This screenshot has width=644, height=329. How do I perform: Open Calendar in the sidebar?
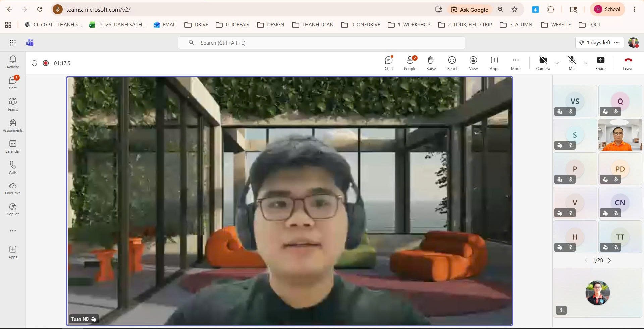pos(13,146)
